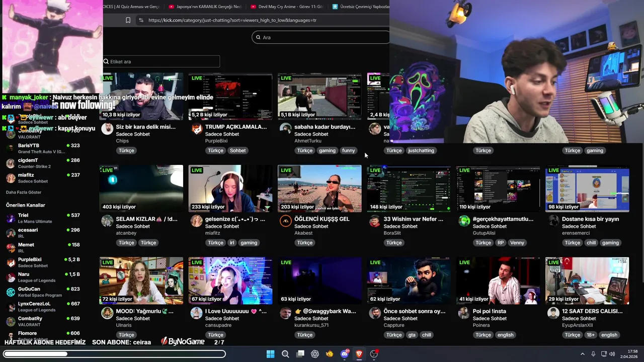Screen dimensions: 644x362
Task: Open the Ücretsiz Çevrimiçi Yapbozlar tab
Action: point(360,7)
